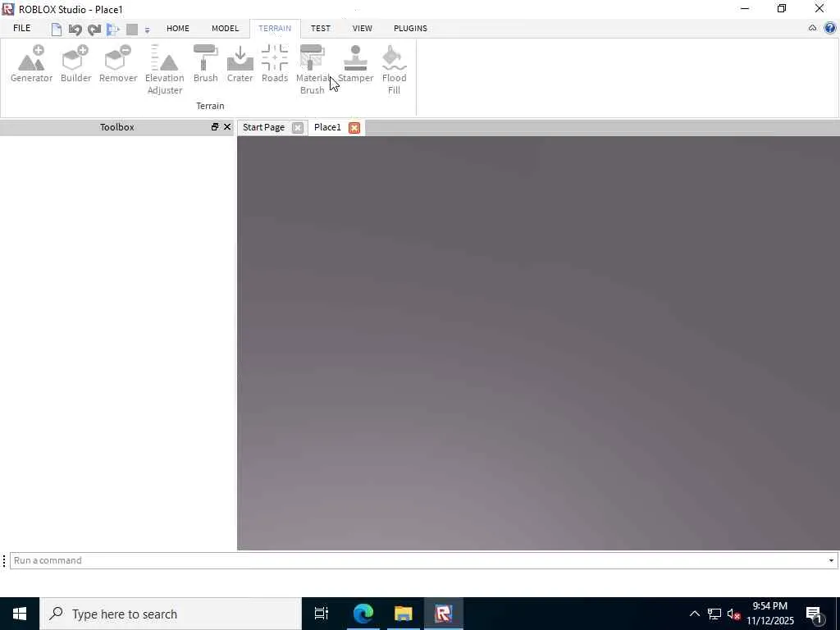The height and width of the screenshot is (630, 840).
Task: Open the network status tray icon
Action: point(714,614)
